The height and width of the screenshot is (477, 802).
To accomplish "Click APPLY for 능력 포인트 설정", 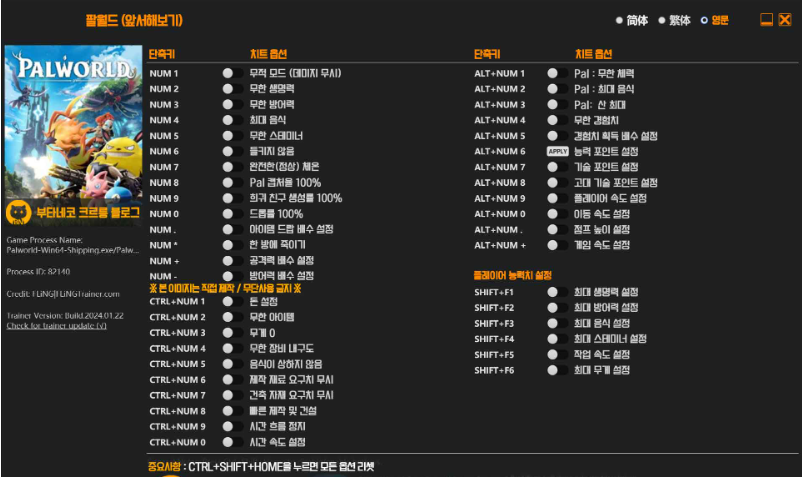I will 558,151.
